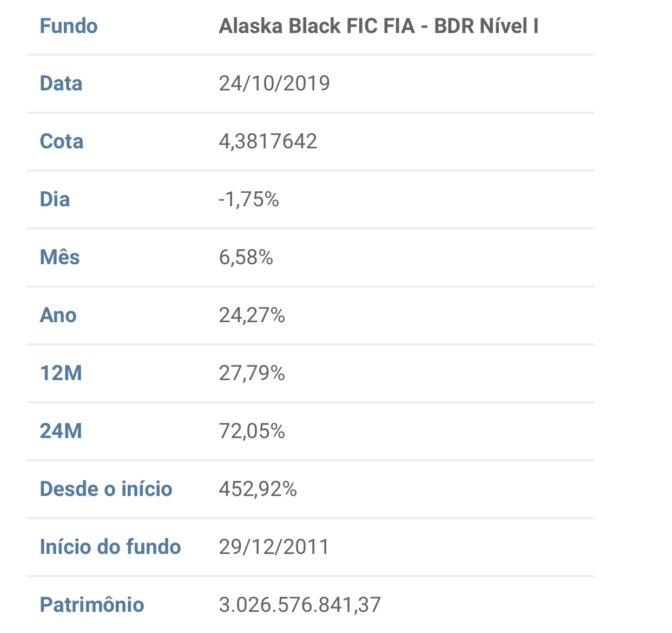This screenshot has width=672, height=633.
Task: Select the fund name Alaska Black FIC FIA
Action: click(x=378, y=26)
